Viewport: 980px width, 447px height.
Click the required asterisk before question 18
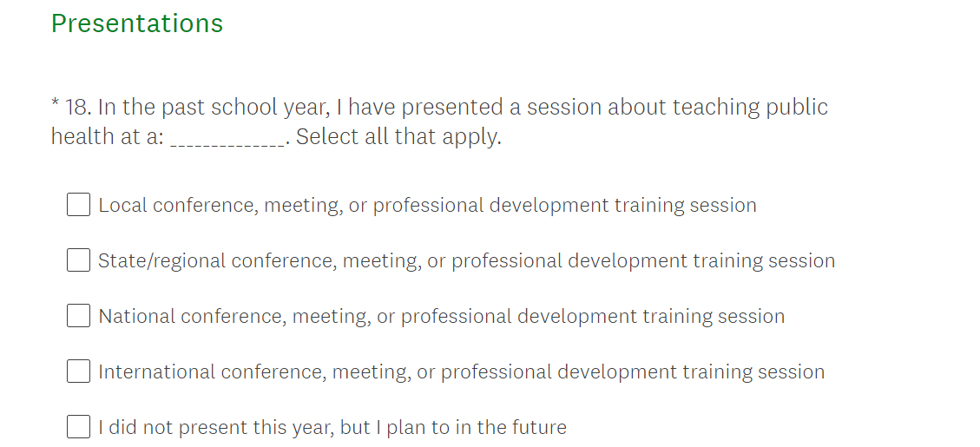coord(55,106)
